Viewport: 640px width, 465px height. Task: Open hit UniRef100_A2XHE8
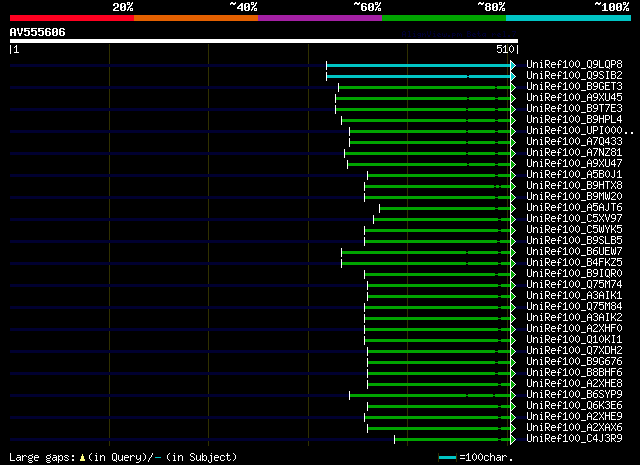click(574, 384)
